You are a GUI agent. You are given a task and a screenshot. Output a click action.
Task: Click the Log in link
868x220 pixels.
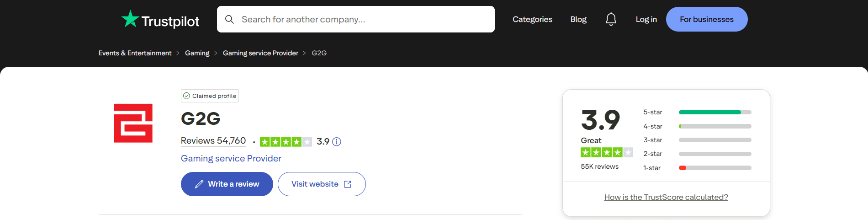pyautogui.click(x=646, y=19)
